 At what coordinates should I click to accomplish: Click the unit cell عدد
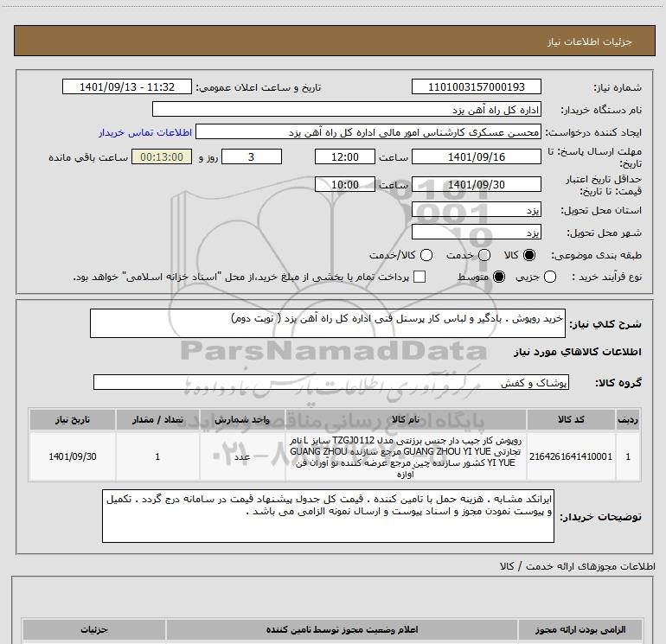[242, 456]
